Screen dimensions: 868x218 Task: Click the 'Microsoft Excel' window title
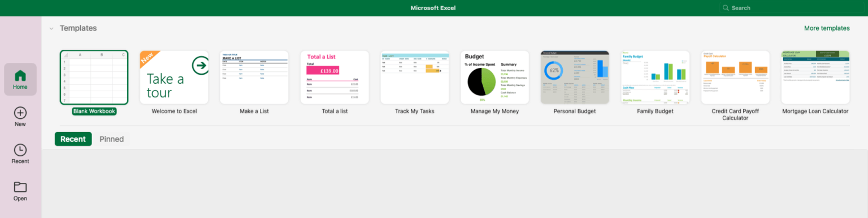(433, 8)
